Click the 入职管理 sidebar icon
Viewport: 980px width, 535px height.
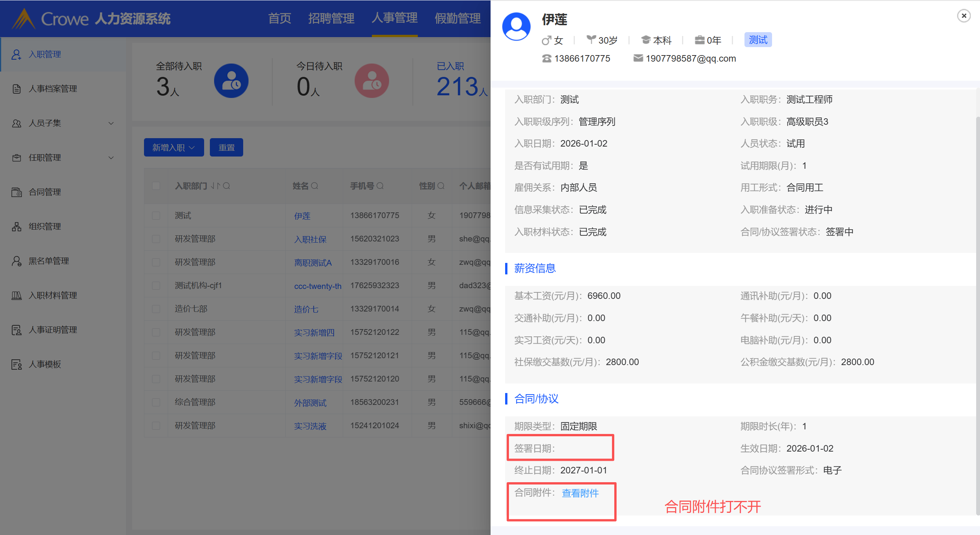click(16, 54)
